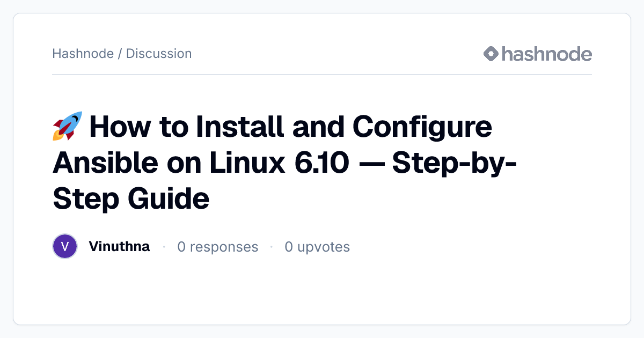Image resolution: width=644 pixels, height=338 pixels.
Task: Click the 0 upvotes count
Action: [x=317, y=247]
